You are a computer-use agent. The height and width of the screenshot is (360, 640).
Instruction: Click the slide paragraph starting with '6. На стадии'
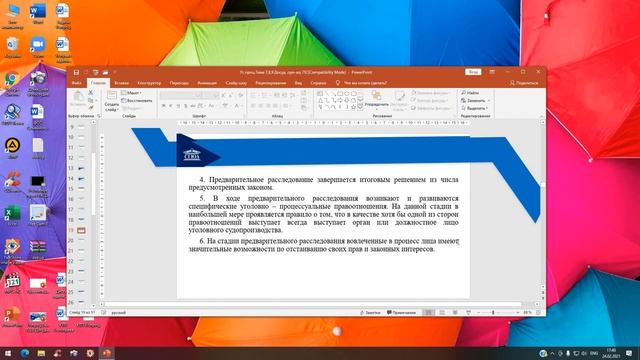click(324, 245)
